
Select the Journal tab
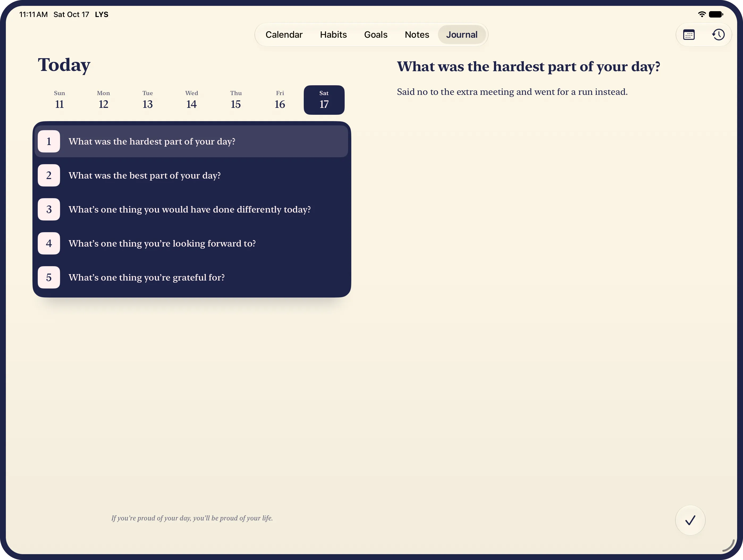(462, 35)
